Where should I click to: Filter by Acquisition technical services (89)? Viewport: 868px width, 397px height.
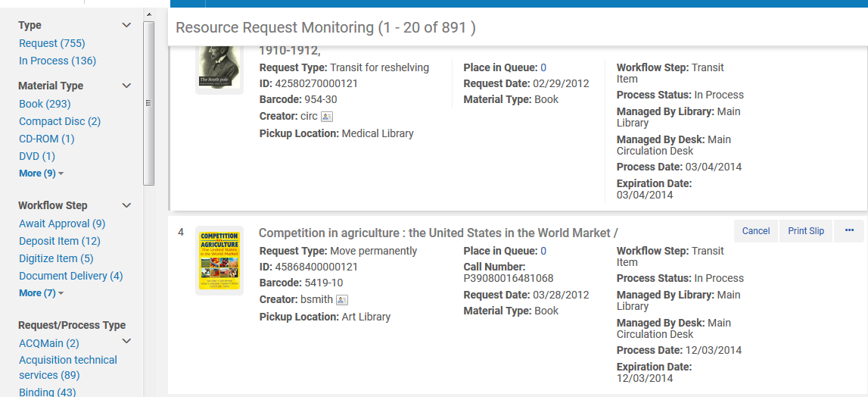click(68, 367)
